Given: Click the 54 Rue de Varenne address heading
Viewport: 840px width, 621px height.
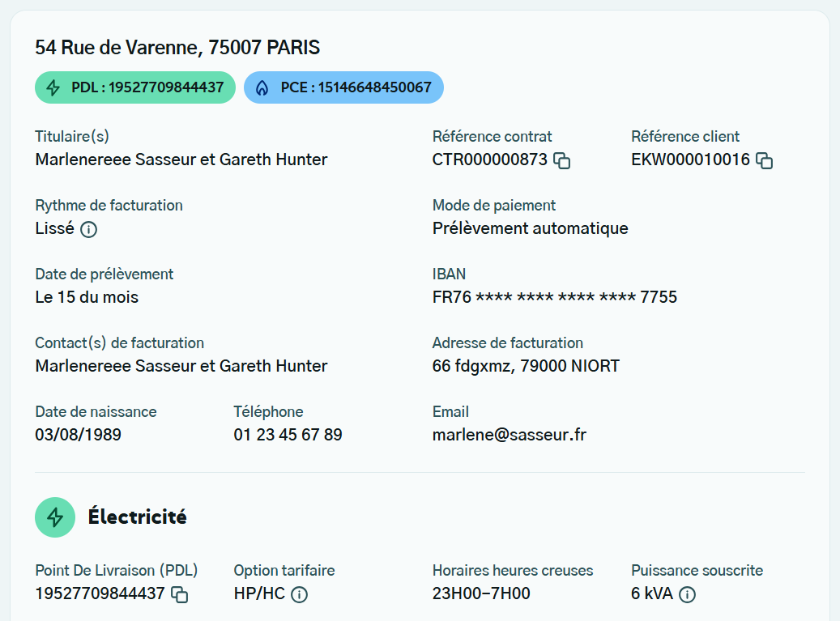Looking at the screenshot, I should (x=177, y=48).
